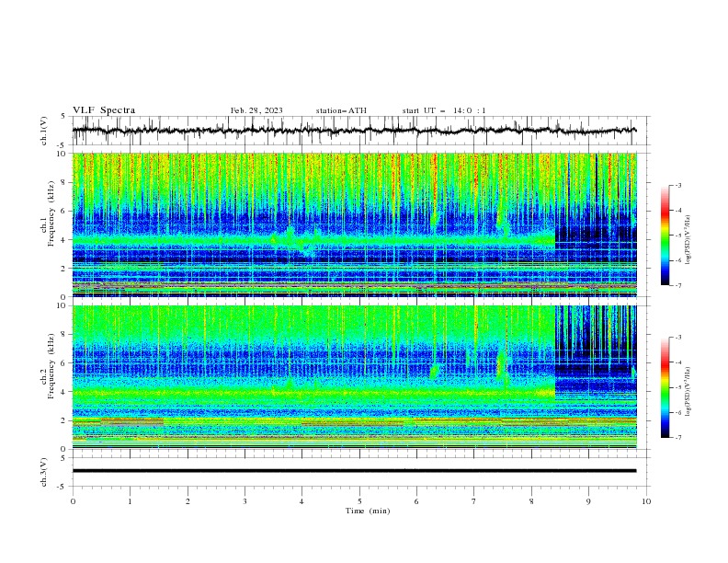The width and height of the screenshot is (728, 563).
Task: Click the "start UT = 14:0 :1" text
Action: pyautogui.click(x=444, y=111)
